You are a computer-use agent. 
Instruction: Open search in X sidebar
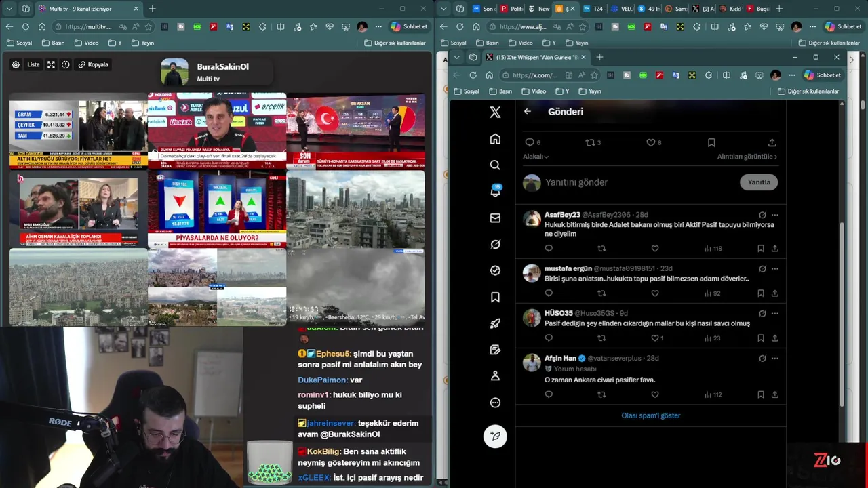tap(495, 165)
